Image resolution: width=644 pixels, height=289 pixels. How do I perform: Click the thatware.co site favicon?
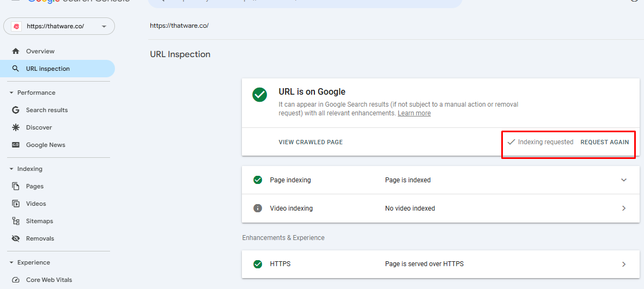[16, 26]
